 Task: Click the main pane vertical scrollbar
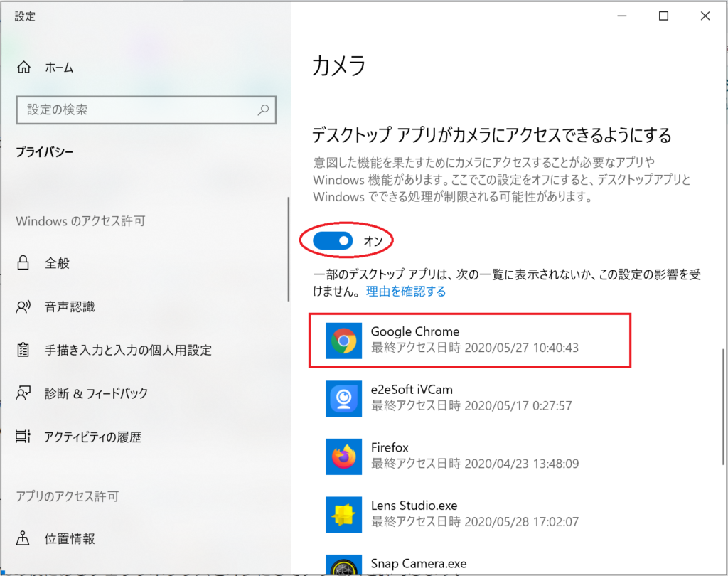[x=723, y=407]
